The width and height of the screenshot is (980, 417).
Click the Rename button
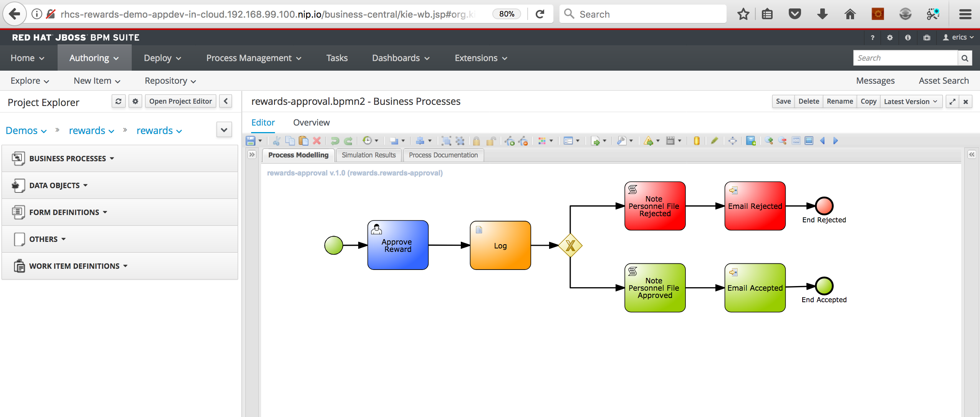point(839,101)
